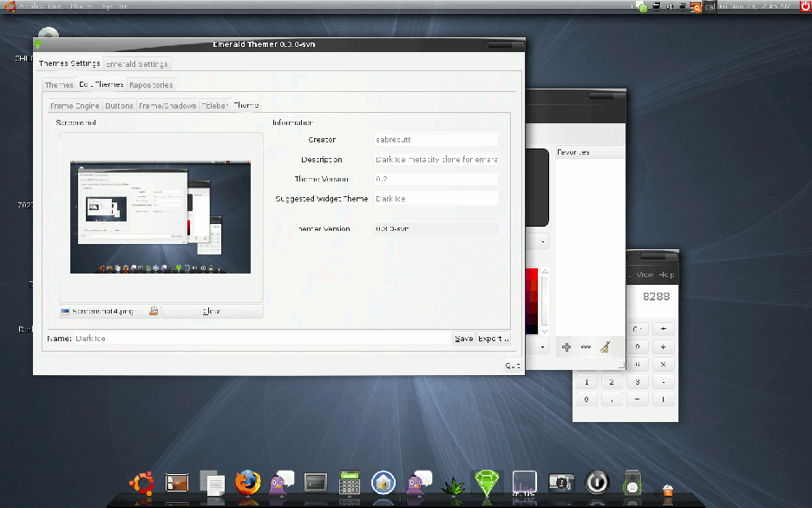Click the calculator 1 key
Viewport: 812px width, 508px height.
tap(586, 382)
